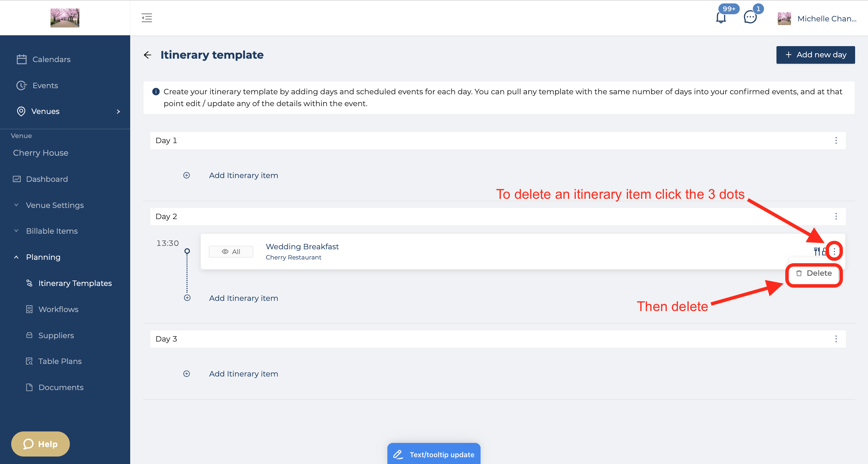
Task: Open the Wedding Breakfast three-dot menu
Action: point(834,251)
